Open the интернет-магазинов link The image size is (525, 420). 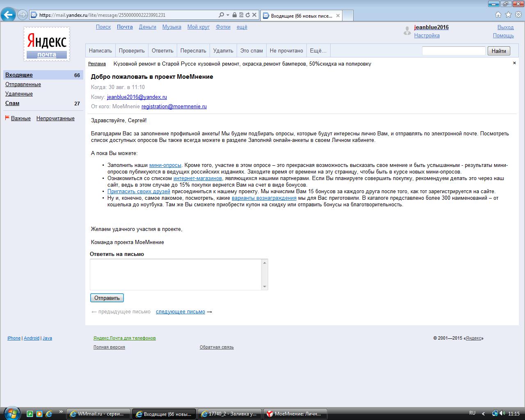198,178
